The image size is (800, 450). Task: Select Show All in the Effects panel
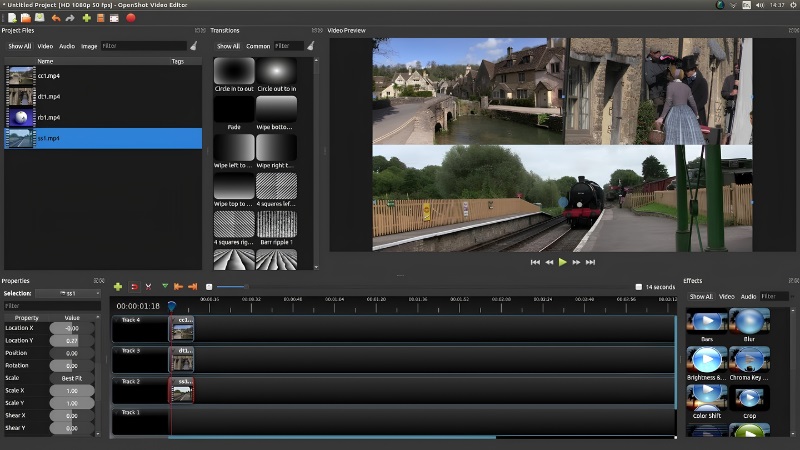point(701,296)
